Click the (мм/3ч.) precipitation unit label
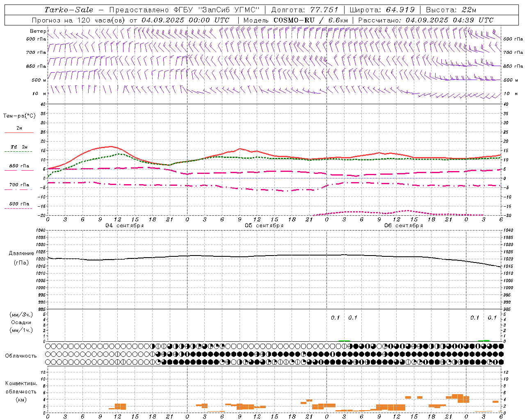The height and width of the screenshot is (420, 525). point(21,315)
